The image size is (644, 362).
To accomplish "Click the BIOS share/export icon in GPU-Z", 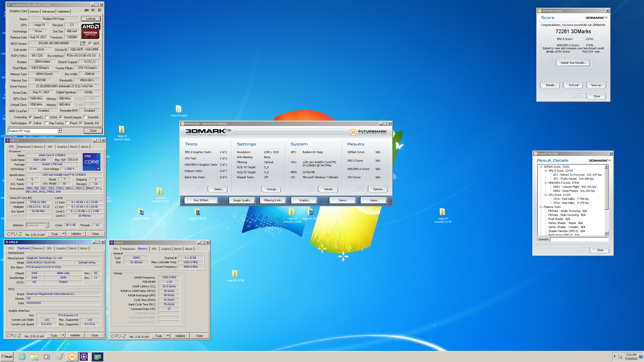I will click(83, 43).
